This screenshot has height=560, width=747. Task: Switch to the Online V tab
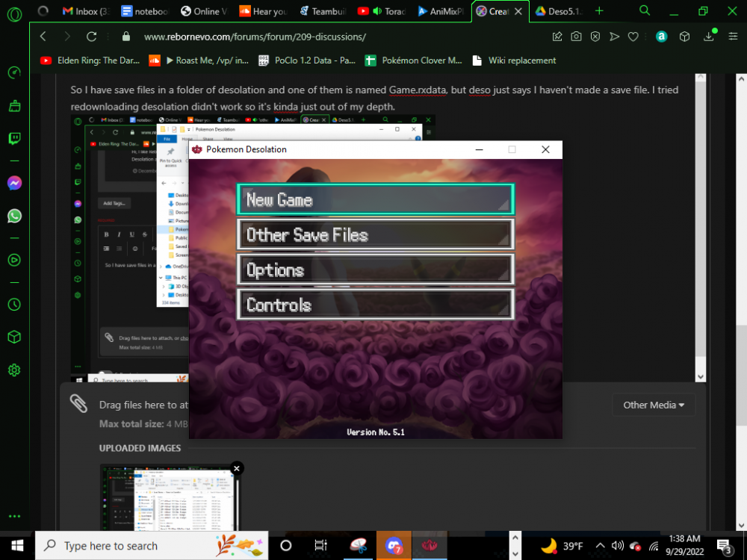click(x=204, y=11)
